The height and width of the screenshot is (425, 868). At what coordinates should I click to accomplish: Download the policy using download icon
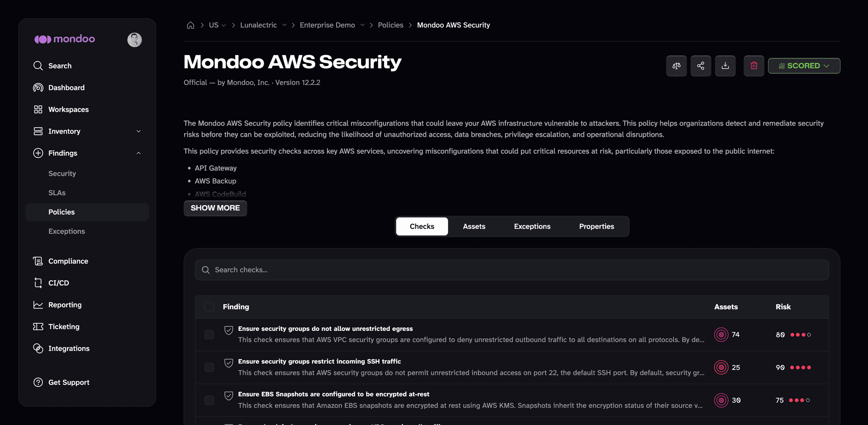pos(725,66)
